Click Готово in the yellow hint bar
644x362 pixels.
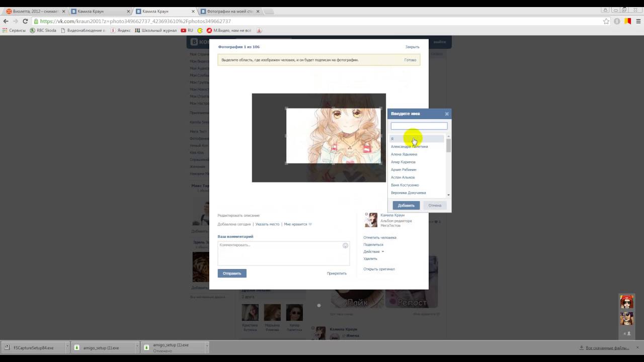410,60
